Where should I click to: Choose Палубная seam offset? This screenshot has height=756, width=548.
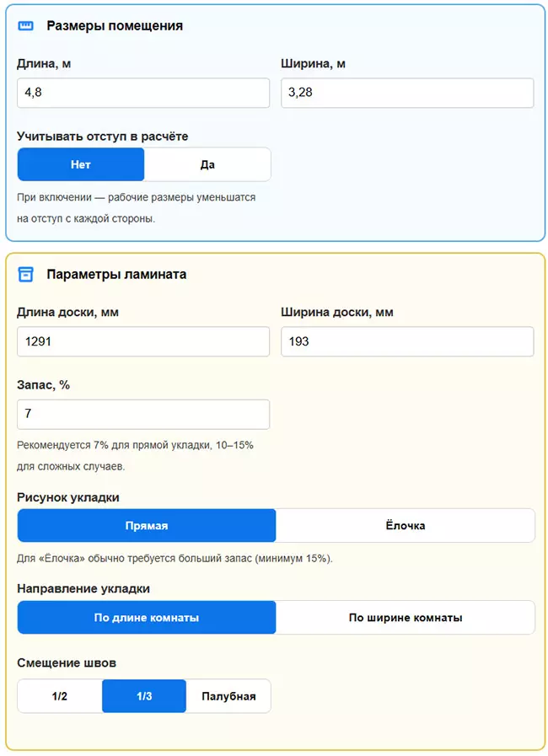pos(228,696)
